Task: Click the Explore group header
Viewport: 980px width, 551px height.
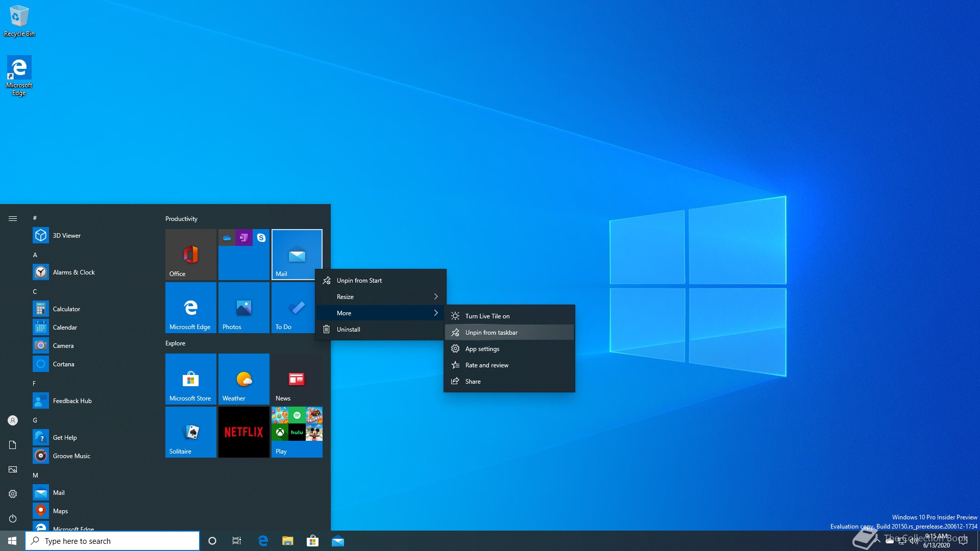Action: click(x=175, y=343)
